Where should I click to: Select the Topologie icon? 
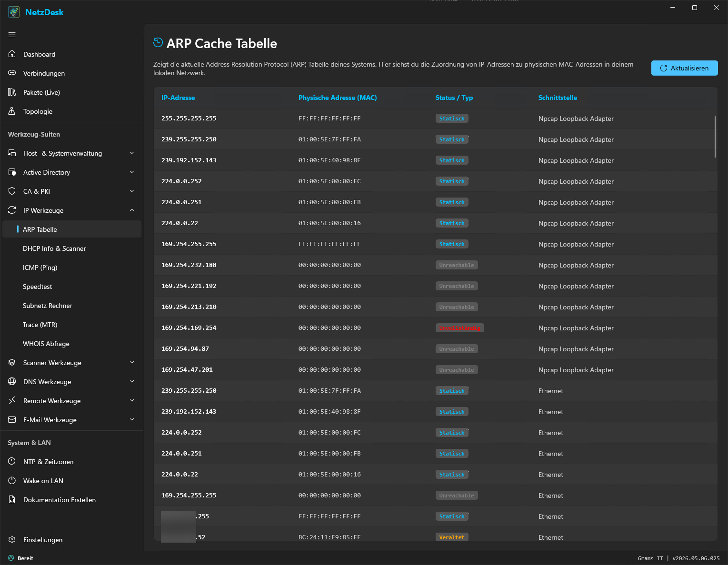12,111
